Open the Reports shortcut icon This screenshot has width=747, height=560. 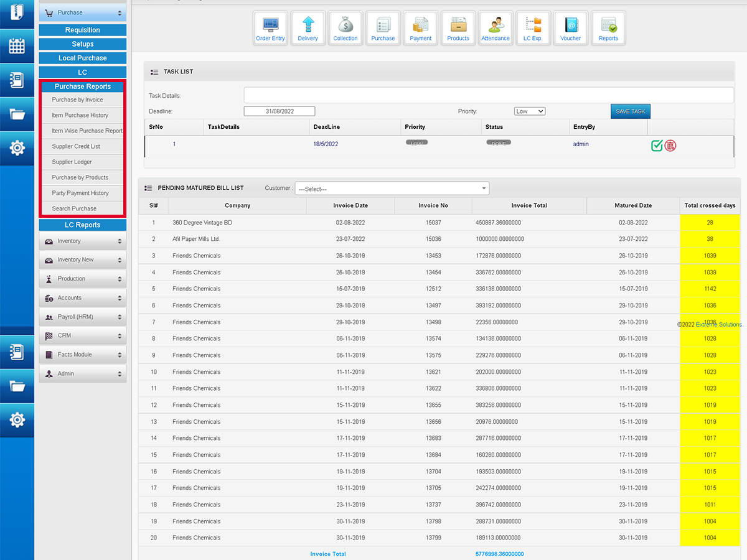pos(608,28)
